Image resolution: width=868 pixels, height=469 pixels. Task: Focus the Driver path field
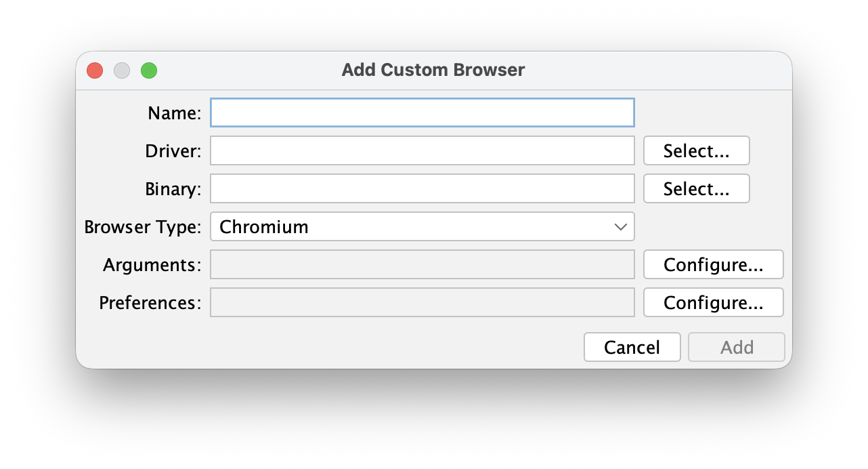point(422,150)
